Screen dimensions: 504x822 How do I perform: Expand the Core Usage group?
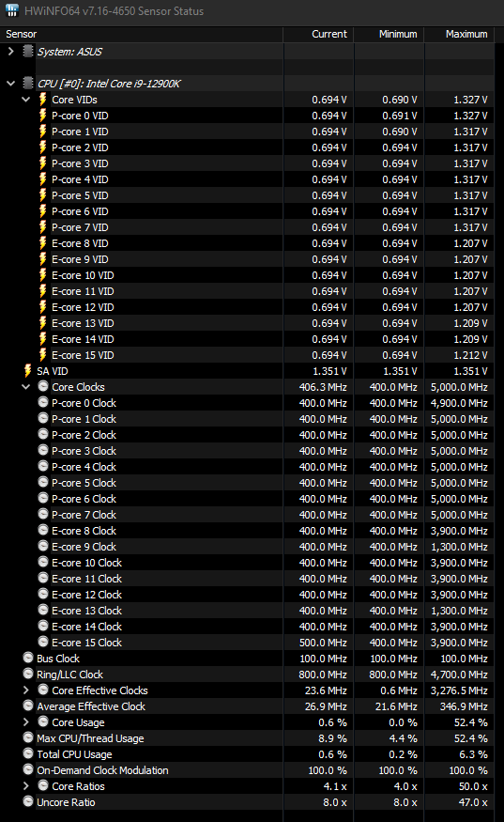[26, 721]
